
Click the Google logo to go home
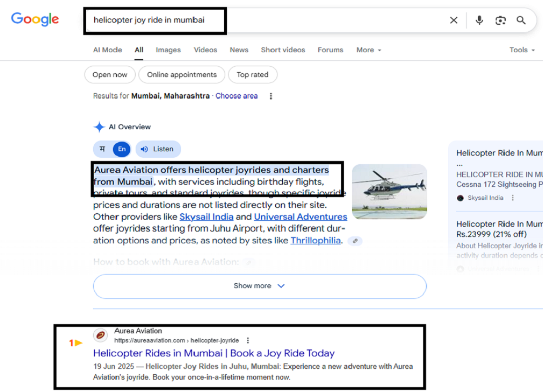tap(34, 19)
